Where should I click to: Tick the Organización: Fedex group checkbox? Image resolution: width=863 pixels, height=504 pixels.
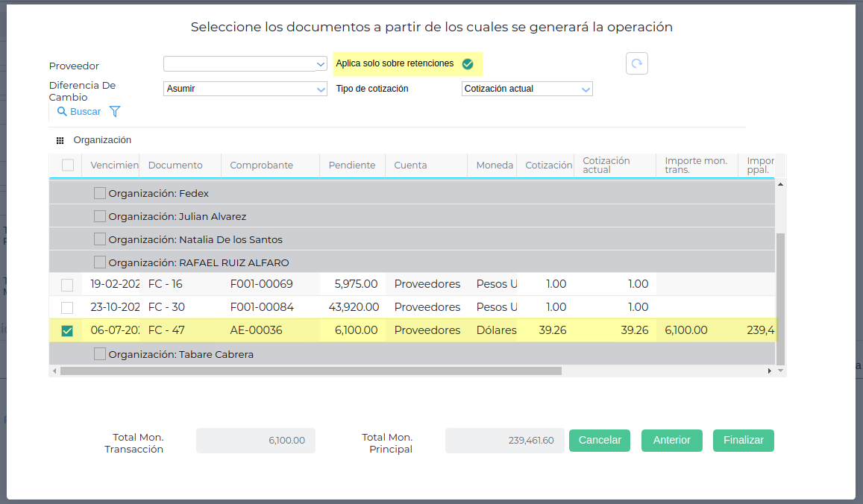click(100, 193)
